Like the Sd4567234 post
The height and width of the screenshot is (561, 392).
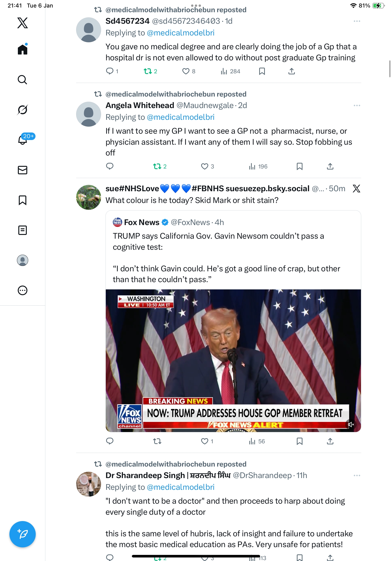[x=186, y=71]
